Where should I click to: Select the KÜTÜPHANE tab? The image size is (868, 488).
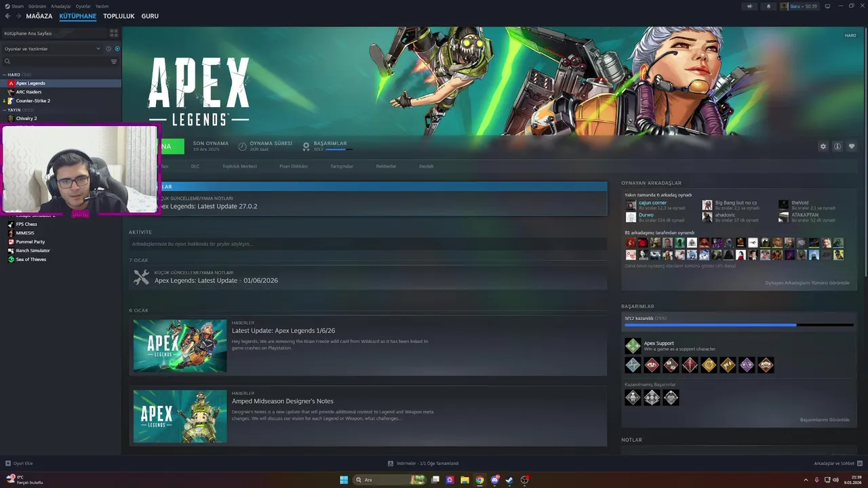click(x=78, y=16)
